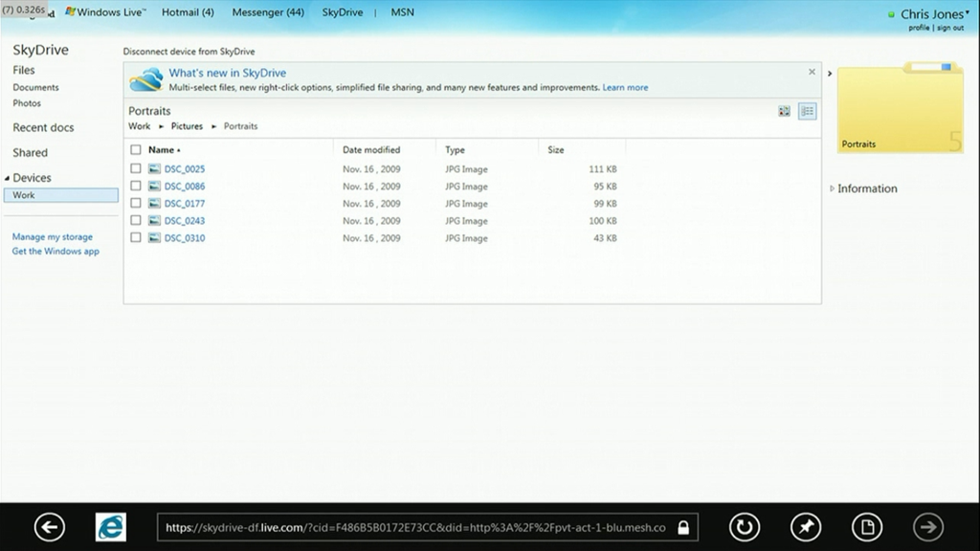The height and width of the screenshot is (551, 980).
Task: Check the box for DSC_0243
Action: tap(136, 221)
